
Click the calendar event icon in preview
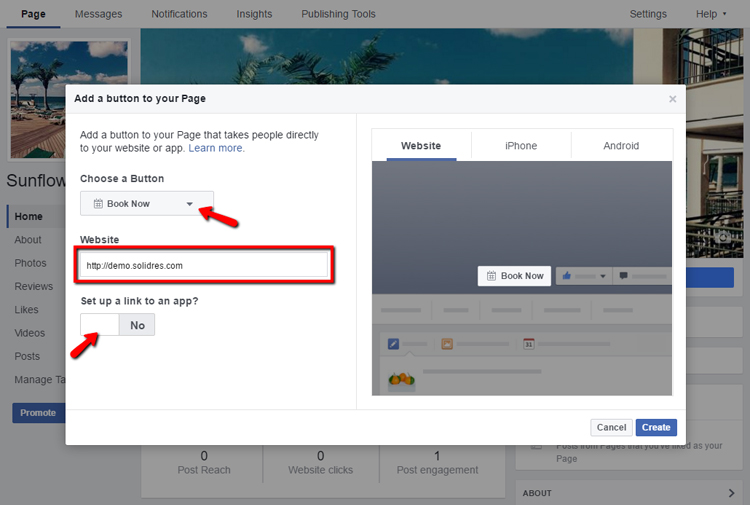point(529,344)
